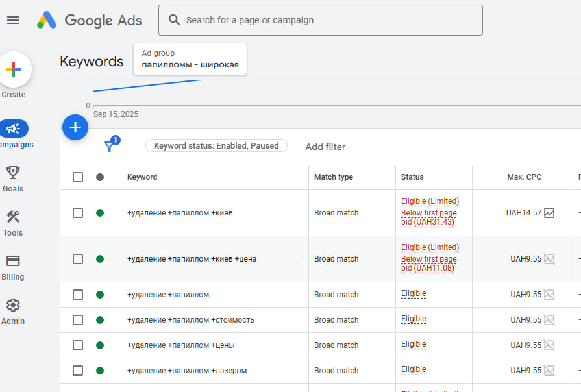The width and height of the screenshot is (581, 392).
Task: Click blue plus add keyword button
Action: (75, 127)
